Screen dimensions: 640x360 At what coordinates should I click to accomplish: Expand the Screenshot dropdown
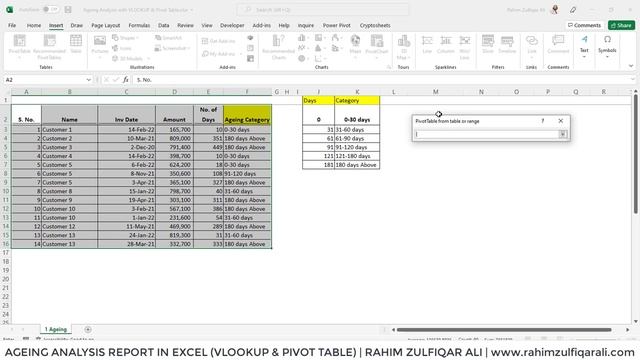(189, 48)
